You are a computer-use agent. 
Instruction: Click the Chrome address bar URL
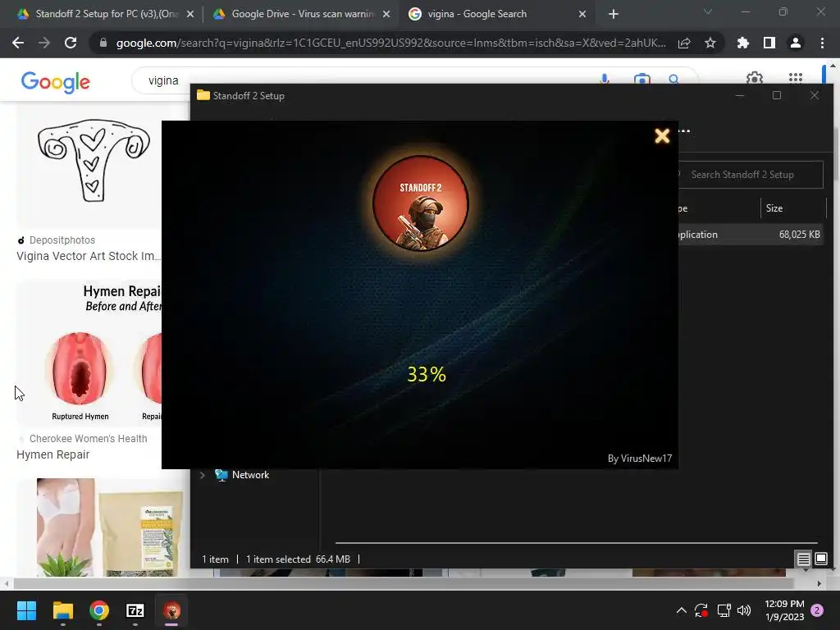click(x=391, y=43)
